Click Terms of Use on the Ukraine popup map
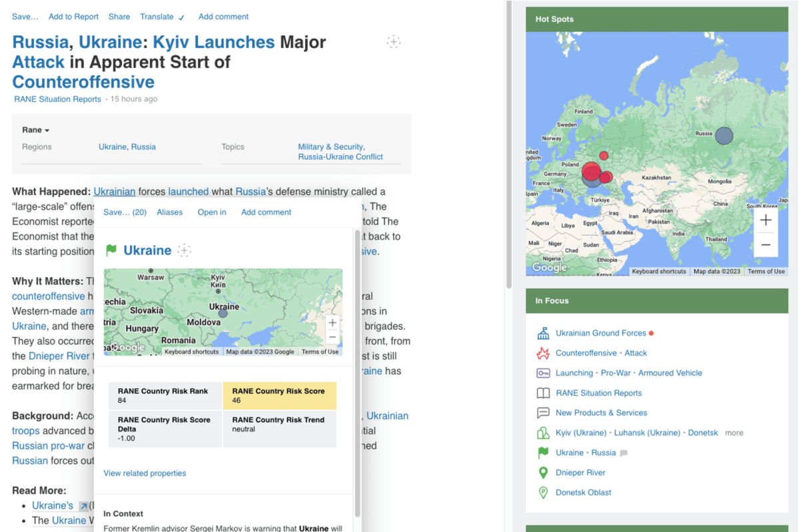The width and height of the screenshot is (799, 532). pos(320,352)
